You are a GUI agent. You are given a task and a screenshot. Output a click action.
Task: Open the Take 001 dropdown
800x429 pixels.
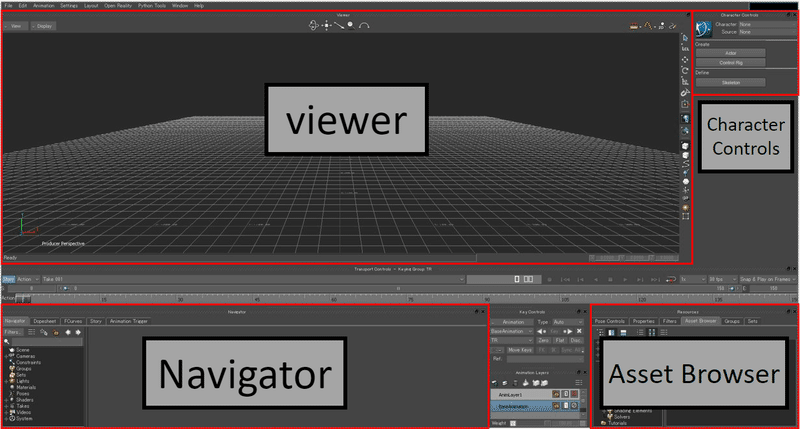(253, 280)
